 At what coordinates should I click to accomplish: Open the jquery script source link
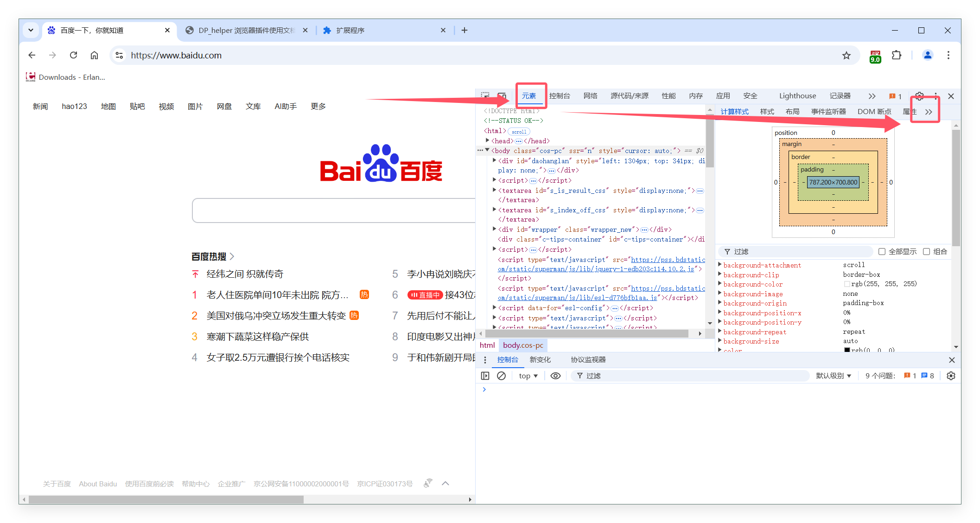point(601,264)
